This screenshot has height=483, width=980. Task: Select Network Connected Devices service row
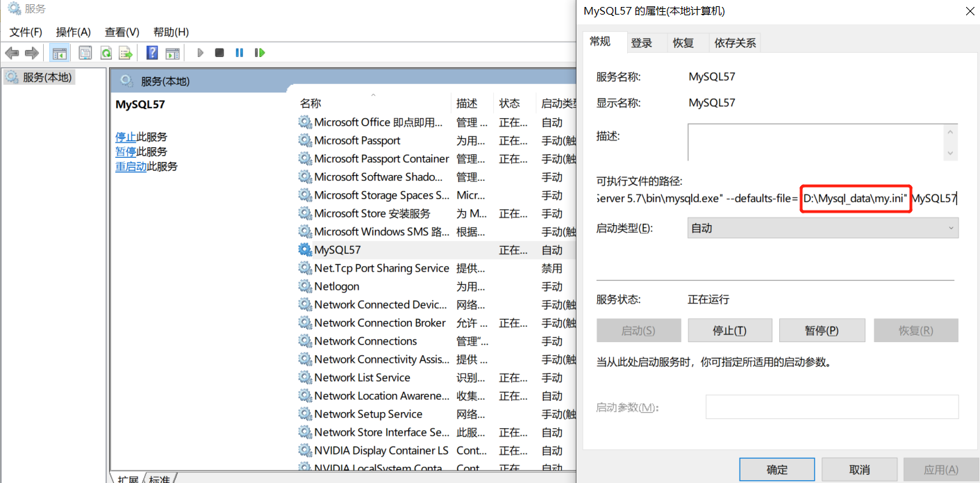436,304
